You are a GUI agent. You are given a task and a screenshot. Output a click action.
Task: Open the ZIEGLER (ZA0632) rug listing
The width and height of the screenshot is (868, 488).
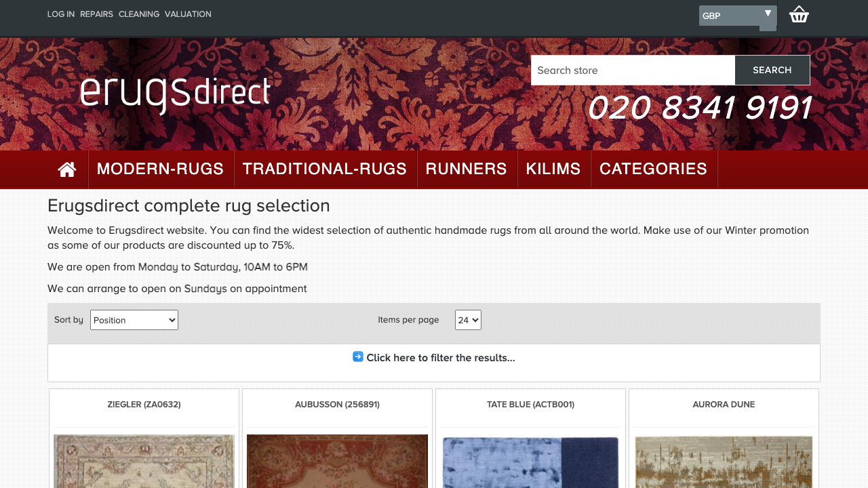[144, 404]
